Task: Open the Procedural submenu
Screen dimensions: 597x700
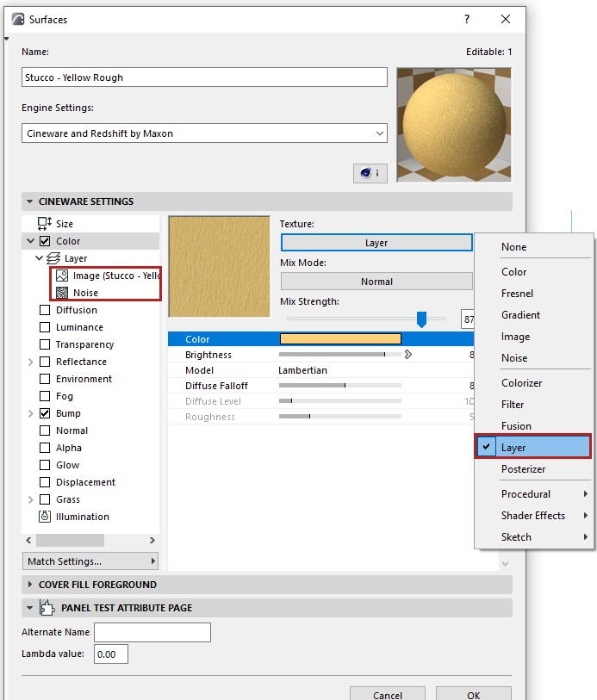Action: pyautogui.click(x=533, y=493)
